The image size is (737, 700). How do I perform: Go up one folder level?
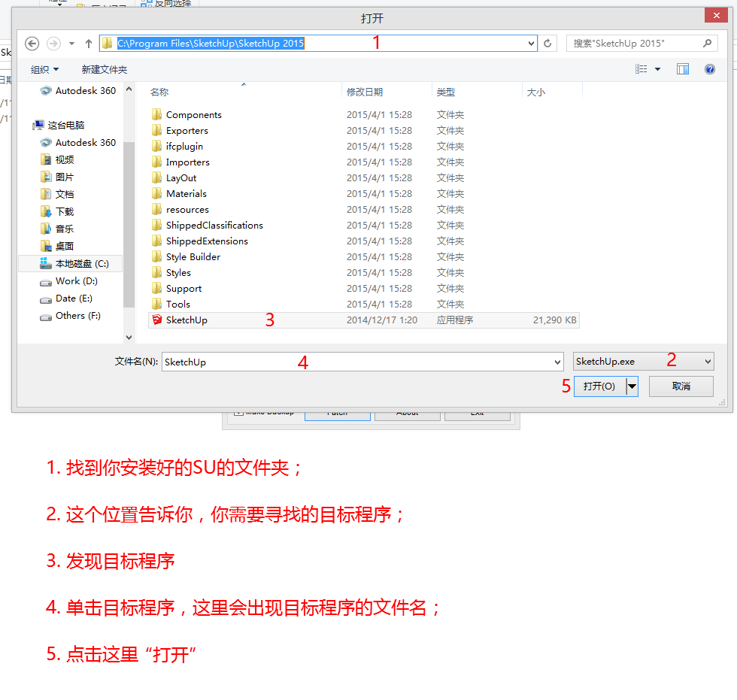pos(89,44)
